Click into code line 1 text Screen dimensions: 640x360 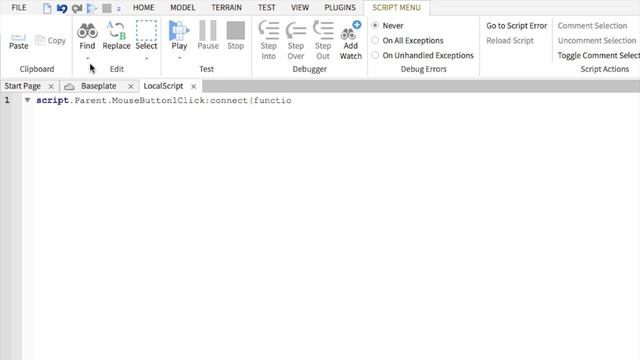click(x=164, y=100)
